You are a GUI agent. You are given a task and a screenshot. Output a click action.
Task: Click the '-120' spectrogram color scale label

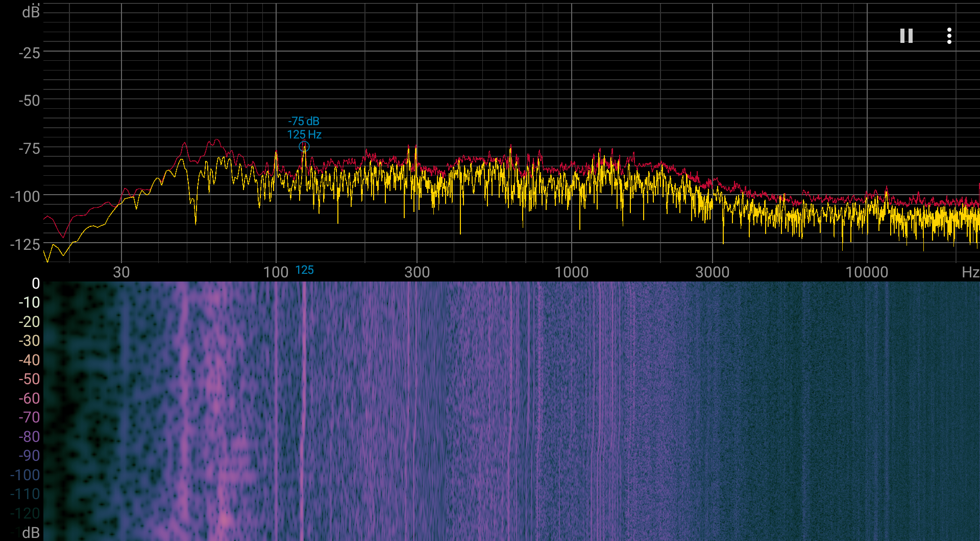tap(25, 513)
